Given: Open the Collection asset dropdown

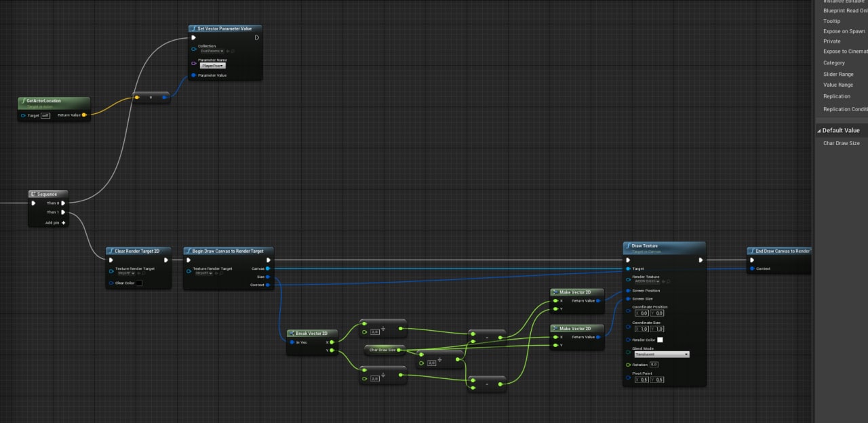Looking at the screenshot, I should [x=212, y=51].
